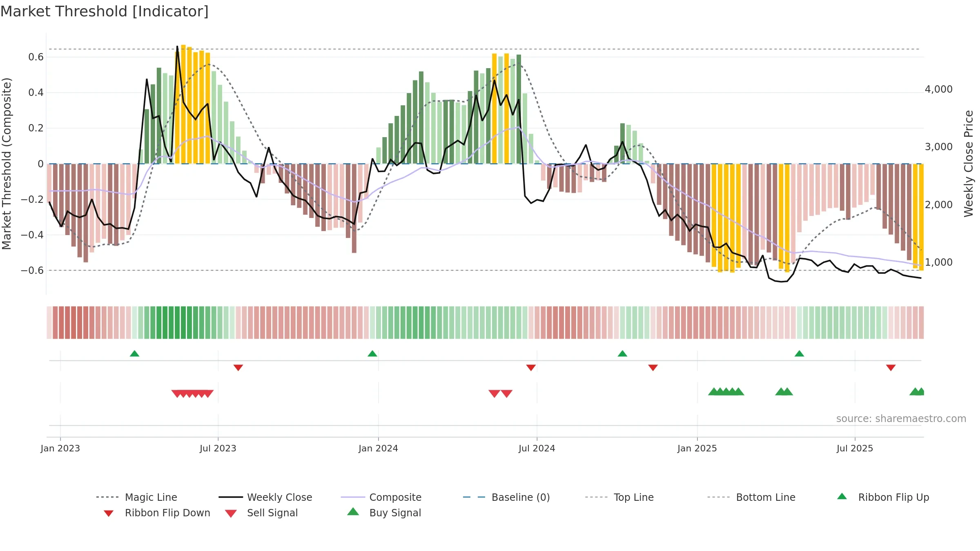Toggle the Buy Signal legend entry
This screenshot has height=551, width=980.
coord(384,513)
